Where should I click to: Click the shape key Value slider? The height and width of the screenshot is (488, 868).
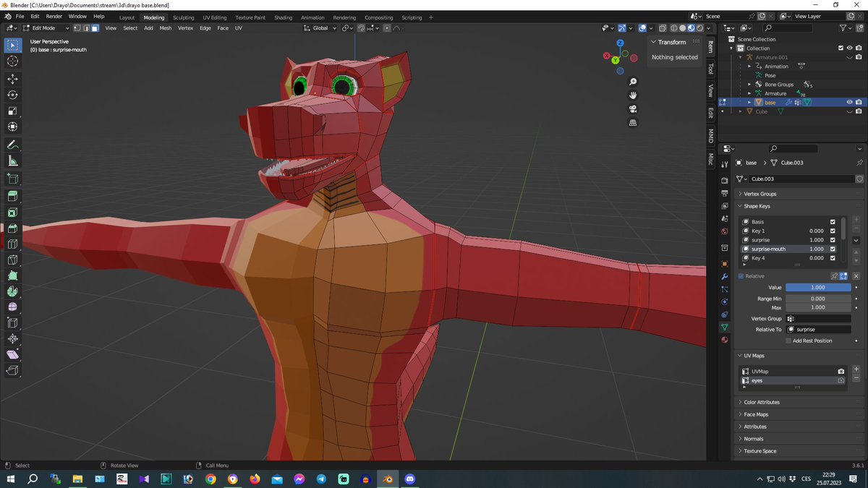point(818,288)
